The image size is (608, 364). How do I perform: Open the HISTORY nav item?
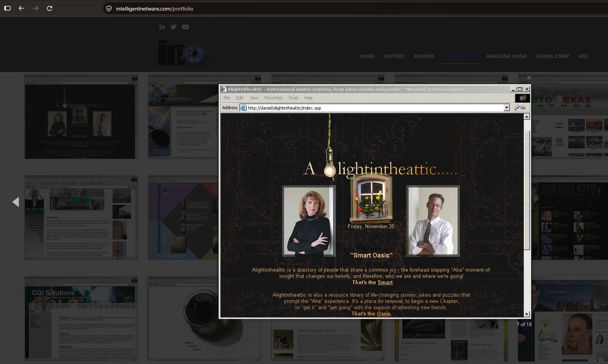pos(394,56)
